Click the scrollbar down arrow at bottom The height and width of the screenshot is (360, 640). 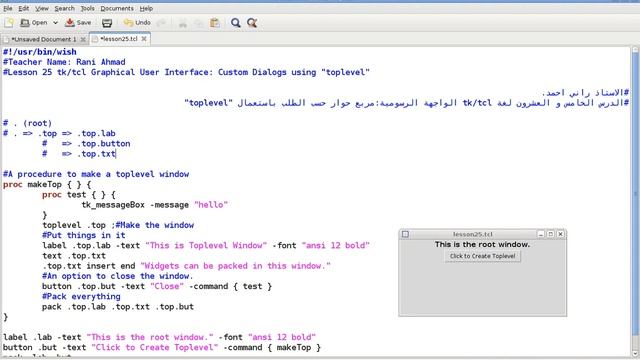pos(636,353)
